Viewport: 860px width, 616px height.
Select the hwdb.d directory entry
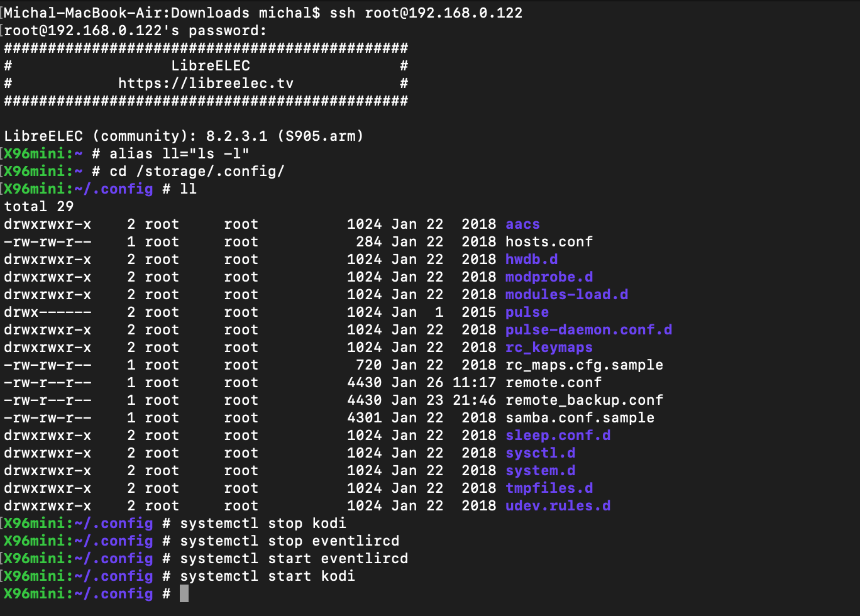pos(531,260)
